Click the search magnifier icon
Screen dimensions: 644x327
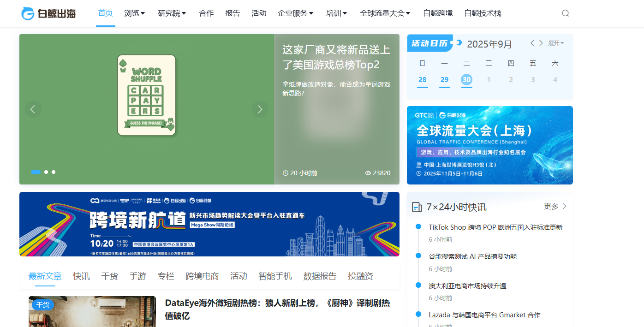[565, 13]
